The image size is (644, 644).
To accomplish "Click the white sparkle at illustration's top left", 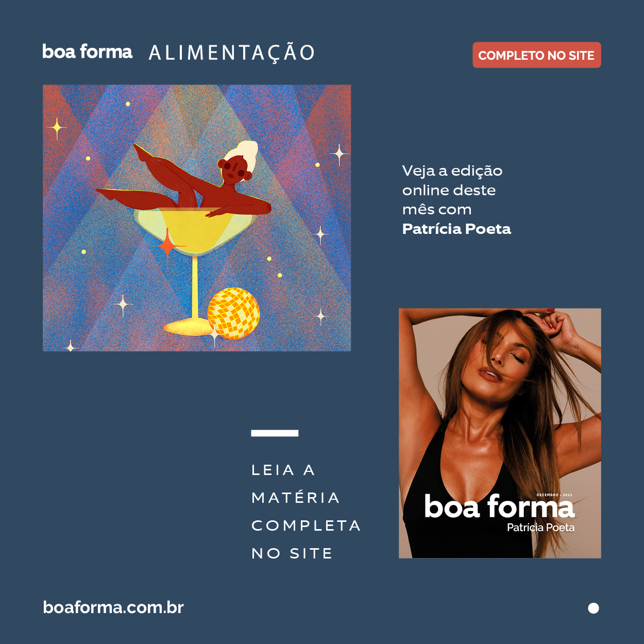I will [x=57, y=128].
